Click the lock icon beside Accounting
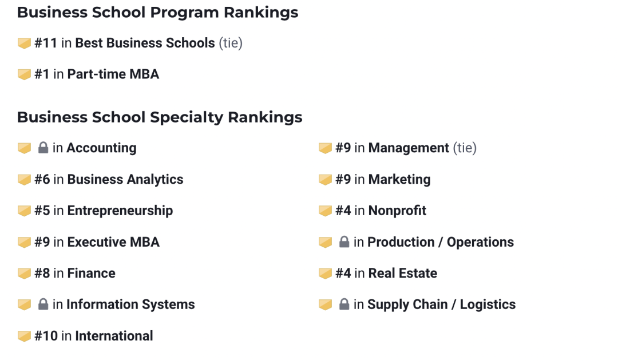Image resolution: width=618 pixels, height=364 pixels. 43,148
